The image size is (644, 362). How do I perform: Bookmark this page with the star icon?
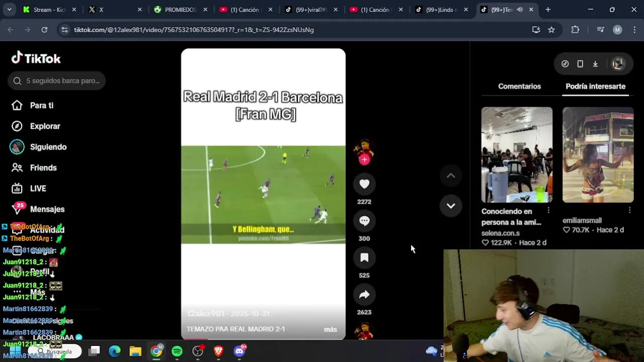click(x=551, y=30)
